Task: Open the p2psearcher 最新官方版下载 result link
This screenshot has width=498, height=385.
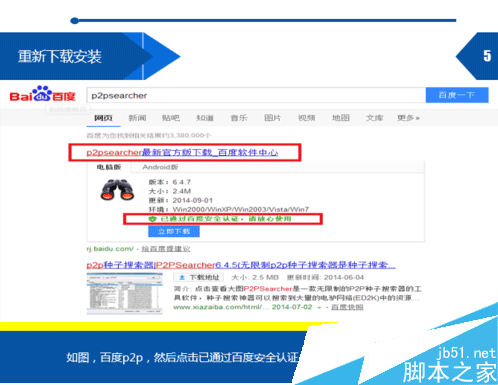Action: (182, 152)
